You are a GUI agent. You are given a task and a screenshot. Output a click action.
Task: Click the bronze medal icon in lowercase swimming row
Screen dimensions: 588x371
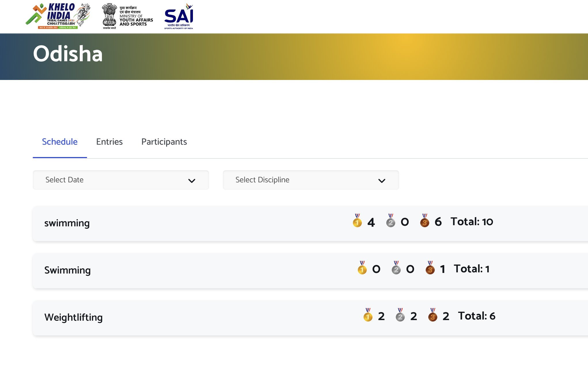424,221
